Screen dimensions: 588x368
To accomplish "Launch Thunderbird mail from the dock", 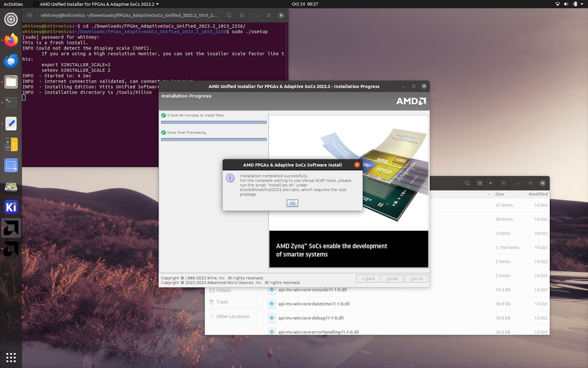I will pos(11,61).
